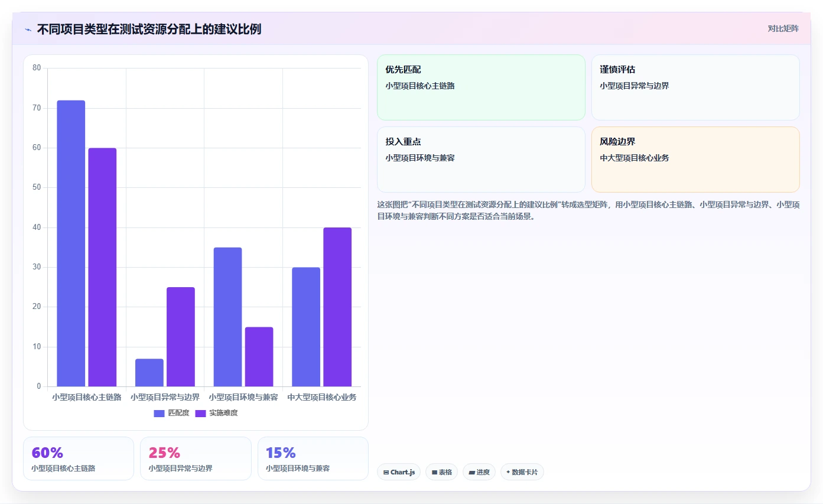823x504 pixels.
Task: Click the Chart.js tag icon
Action: tap(386, 472)
